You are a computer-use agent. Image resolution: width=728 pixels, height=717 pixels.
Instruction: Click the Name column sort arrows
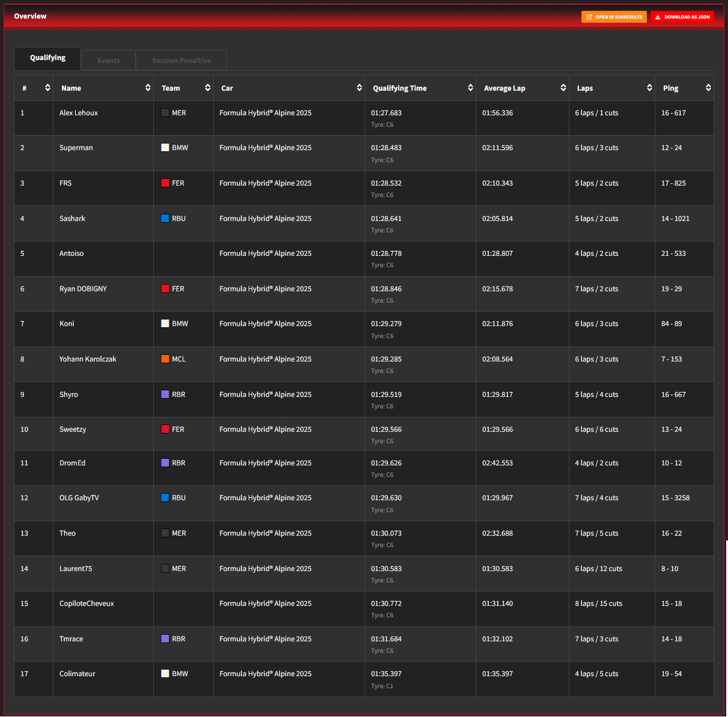pos(148,88)
